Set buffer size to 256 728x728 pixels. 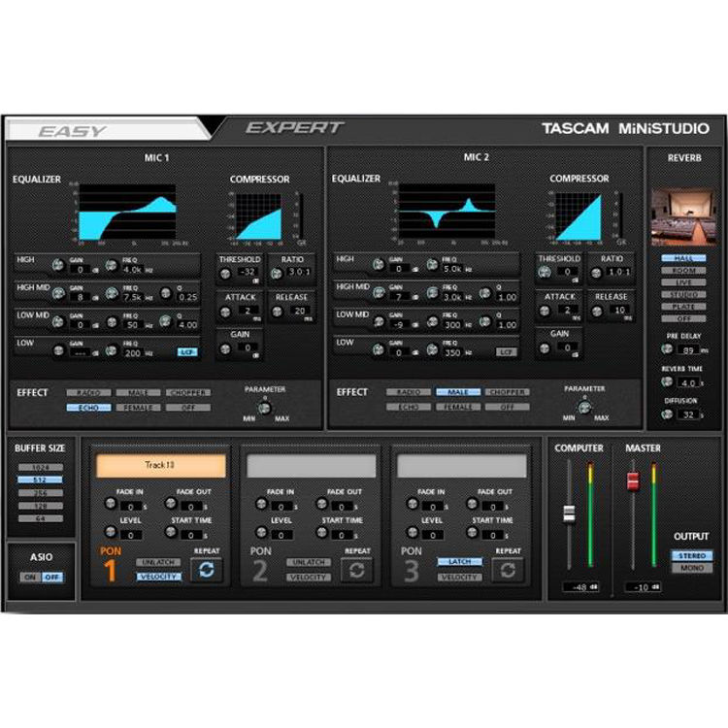point(41,492)
